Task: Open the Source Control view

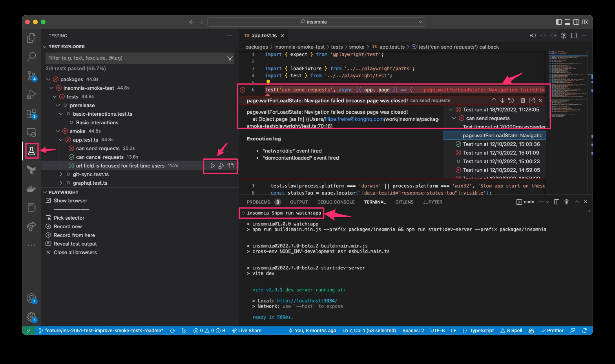Action: coord(31,76)
